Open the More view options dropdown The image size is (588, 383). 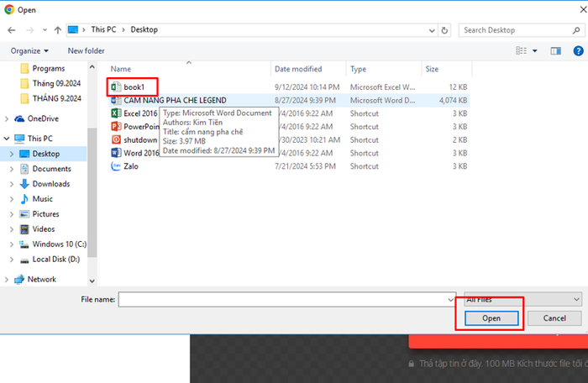tap(535, 50)
